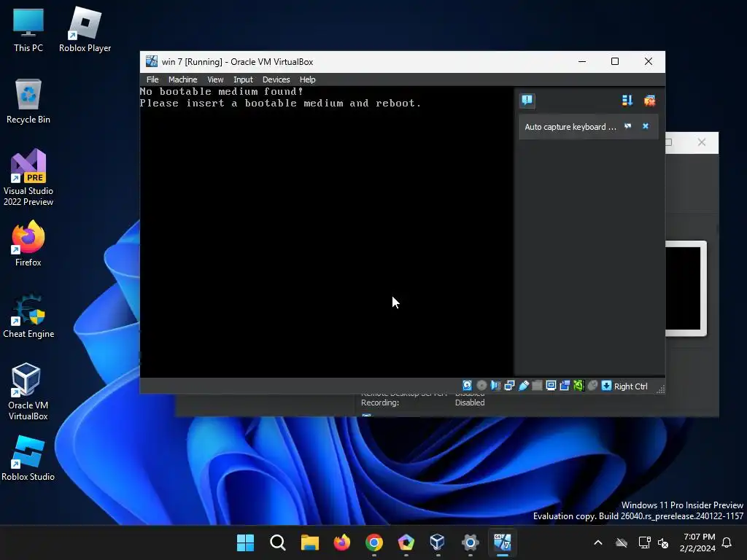Open the colorful pentagon app on taskbar
This screenshot has height=560, width=747.
(406, 542)
